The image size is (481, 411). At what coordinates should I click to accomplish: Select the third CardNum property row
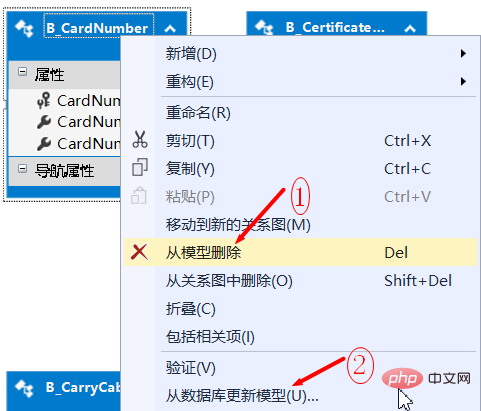[x=64, y=144]
